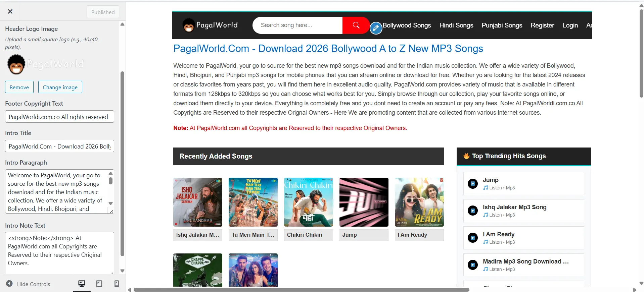
Task: Switch to mobile preview device icon
Action: (x=117, y=284)
